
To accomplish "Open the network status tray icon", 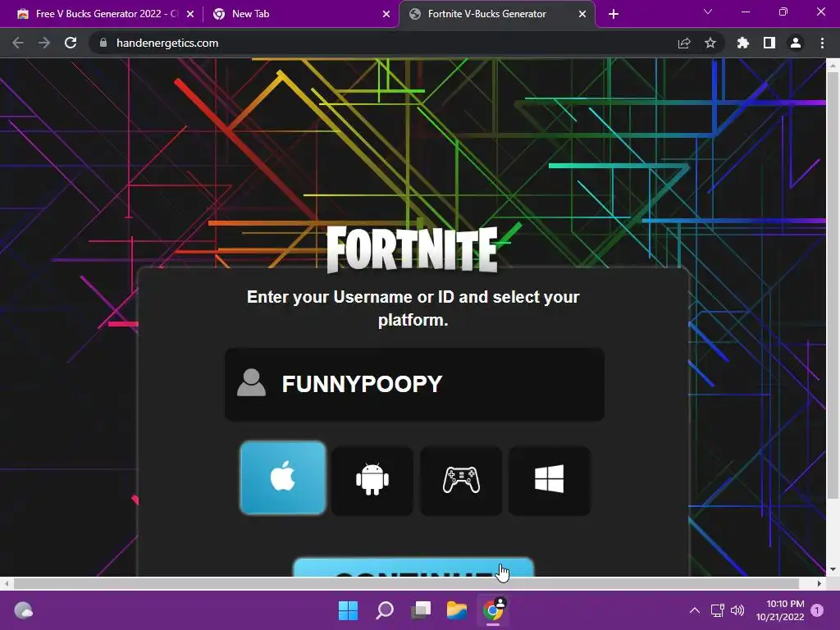I will tap(717, 610).
